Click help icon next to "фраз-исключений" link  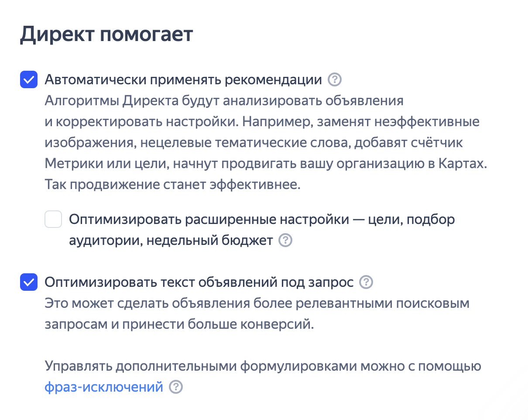176,387
